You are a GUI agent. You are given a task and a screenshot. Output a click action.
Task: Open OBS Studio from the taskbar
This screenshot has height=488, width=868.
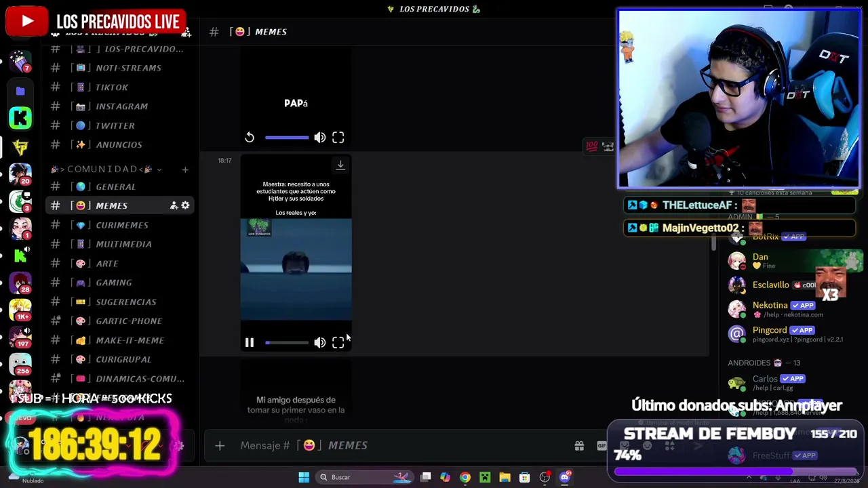pyautogui.click(x=545, y=477)
